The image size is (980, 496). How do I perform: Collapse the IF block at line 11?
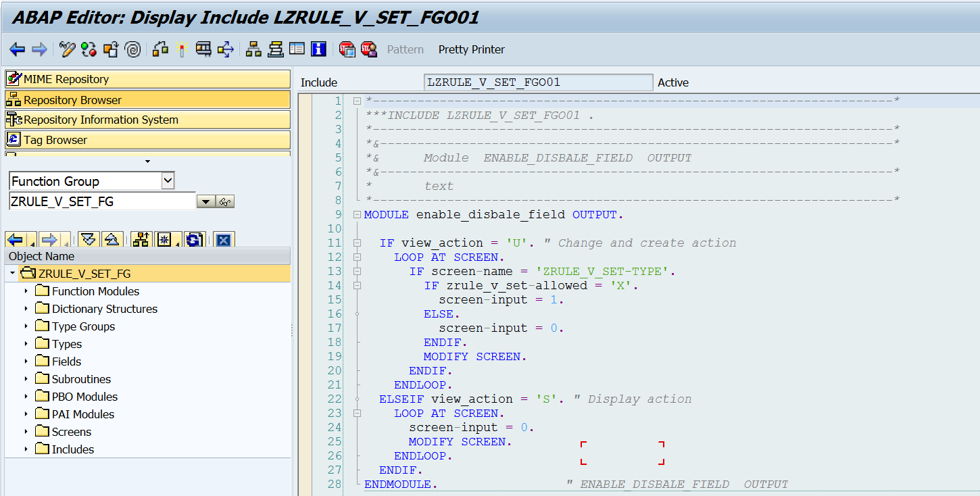(357, 243)
